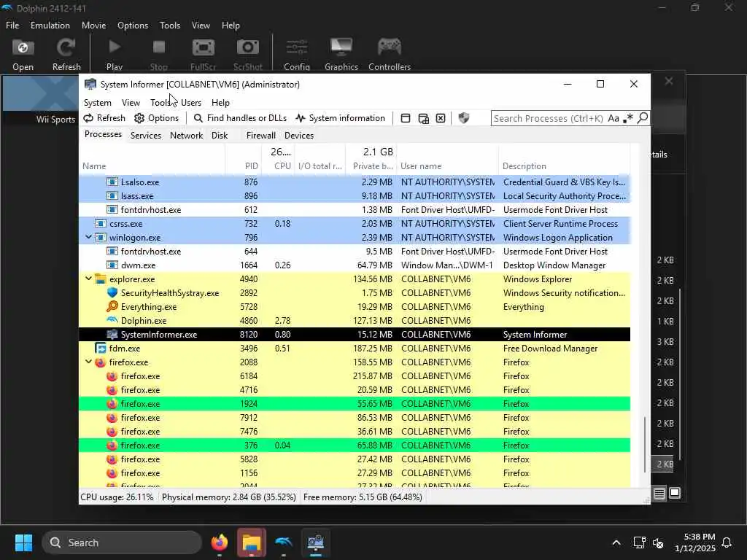
Task: Open System Informer Options gear button
Action: pos(156,118)
